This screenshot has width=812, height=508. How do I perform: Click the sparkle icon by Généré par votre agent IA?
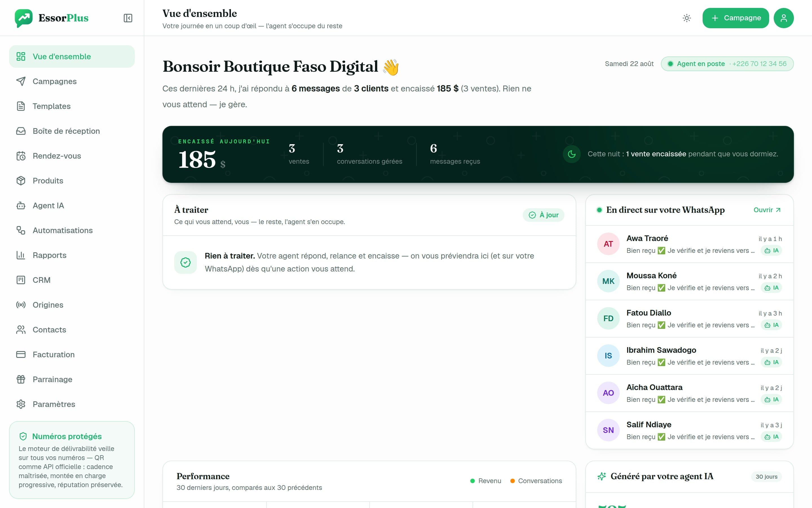tap(602, 476)
